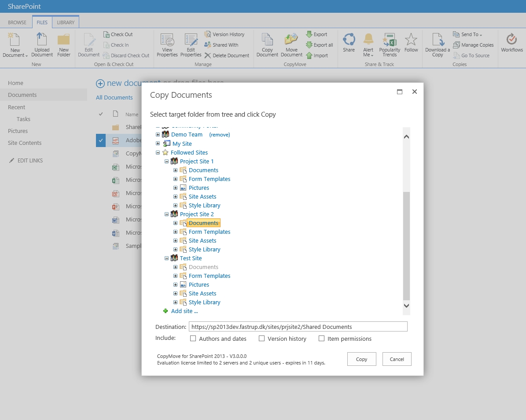Click Export in the CopyMove group
This screenshot has width=526, height=420.
pyautogui.click(x=316, y=34)
